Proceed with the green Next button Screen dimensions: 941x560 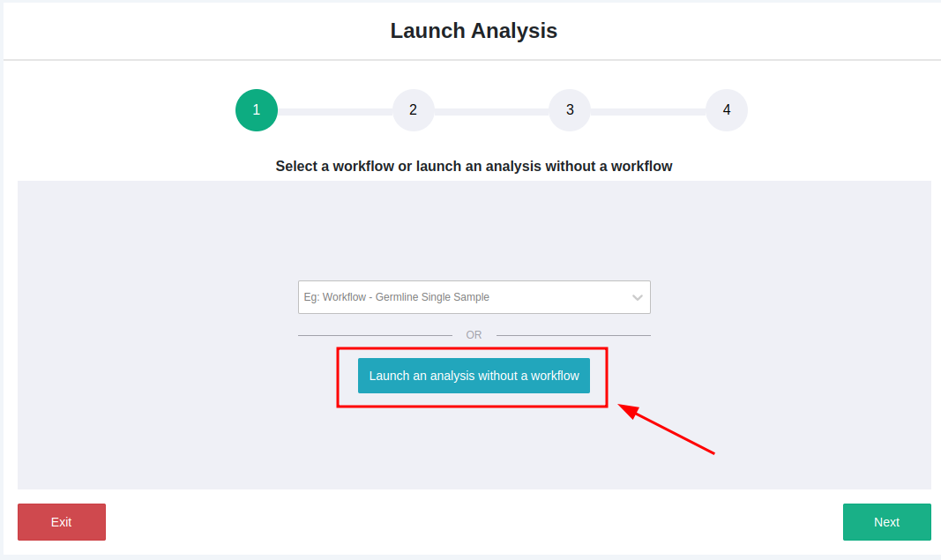(x=886, y=522)
